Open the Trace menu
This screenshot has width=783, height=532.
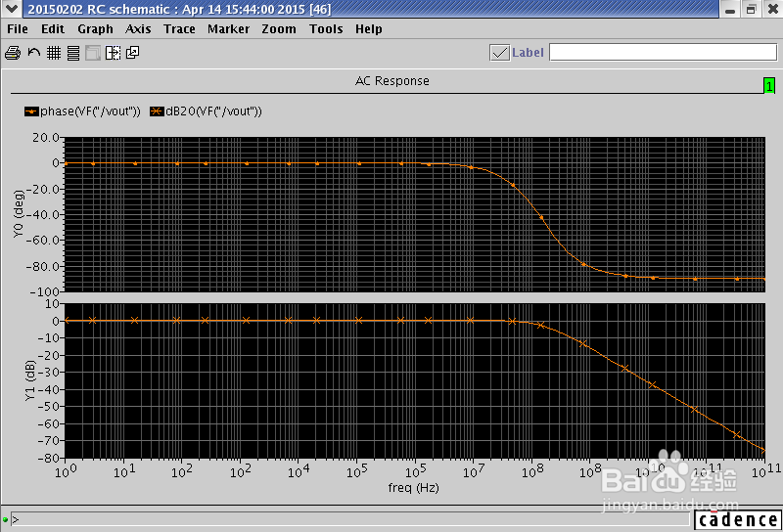(x=179, y=29)
